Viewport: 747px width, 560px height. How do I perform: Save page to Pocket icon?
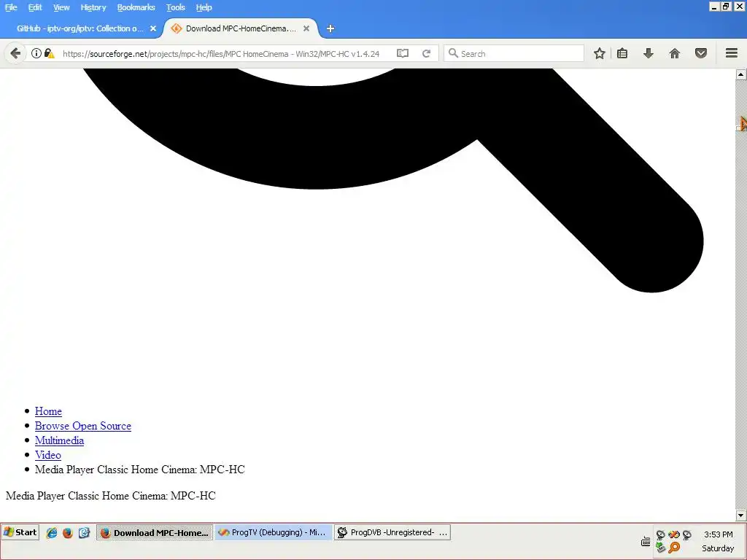point(701,53)
